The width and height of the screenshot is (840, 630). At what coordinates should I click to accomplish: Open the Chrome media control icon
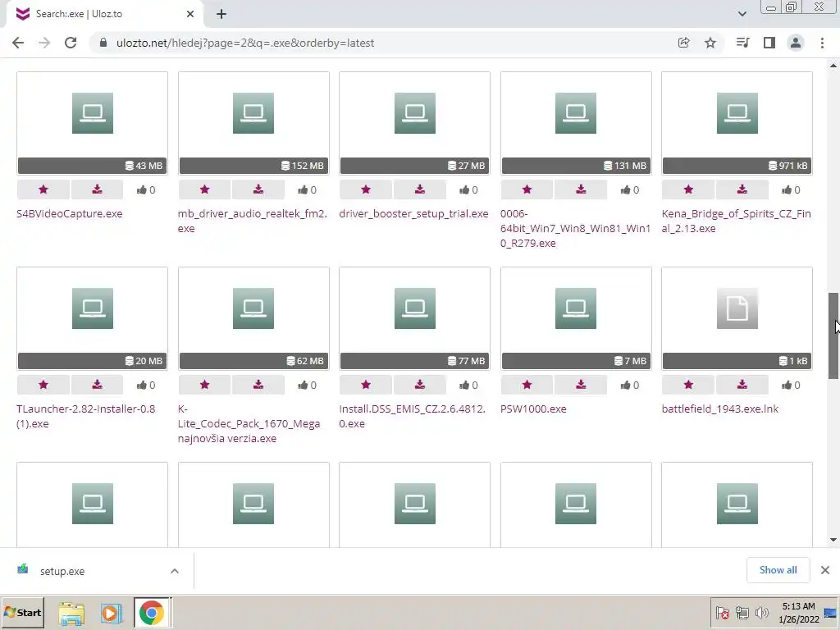742,43
